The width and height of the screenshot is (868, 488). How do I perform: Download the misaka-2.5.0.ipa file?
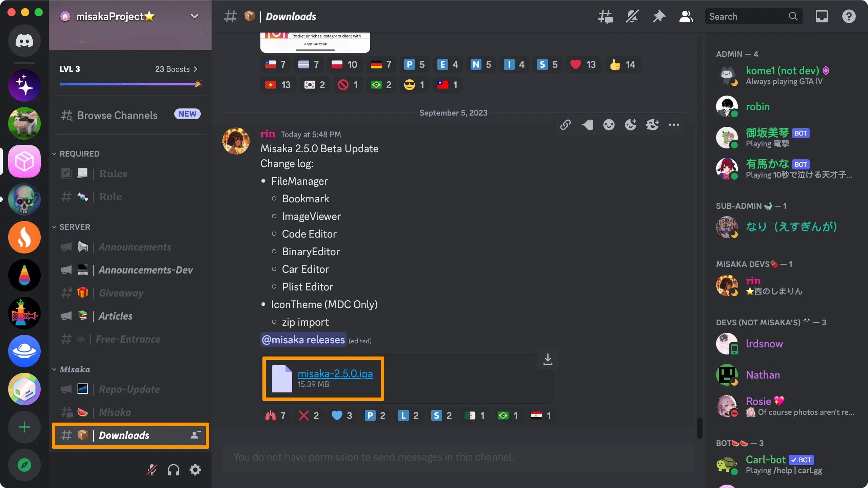pos(547,359)
